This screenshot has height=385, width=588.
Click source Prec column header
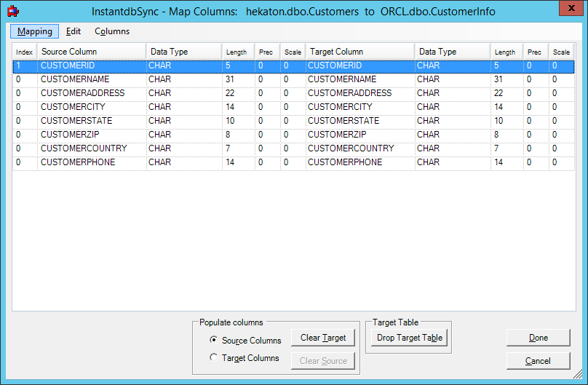pyautogui.click(x=267, y=52)
